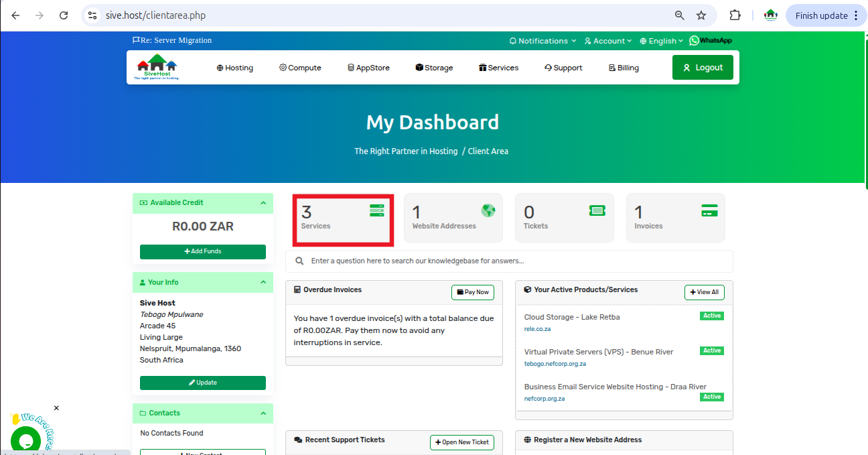The width and height of the screenshot is (868, 455).
Task: Open the live chat bubble widget
Action: [x=27, y=440]
